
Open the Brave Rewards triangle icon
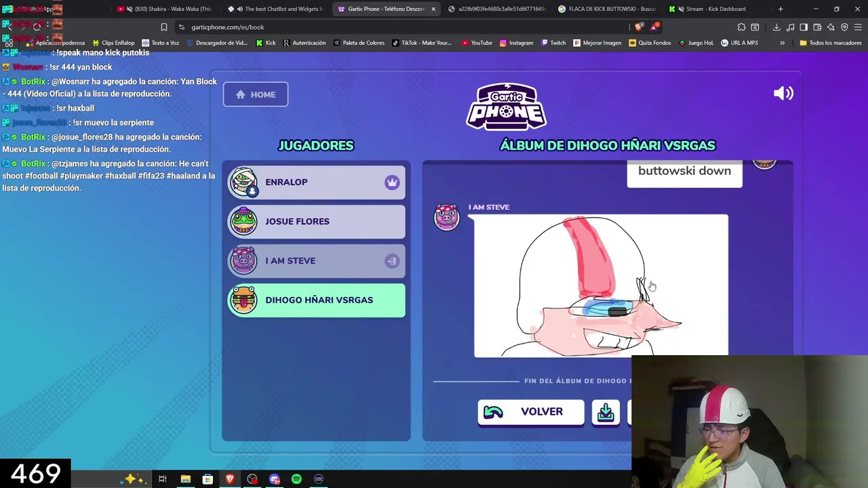click(654, 27)
